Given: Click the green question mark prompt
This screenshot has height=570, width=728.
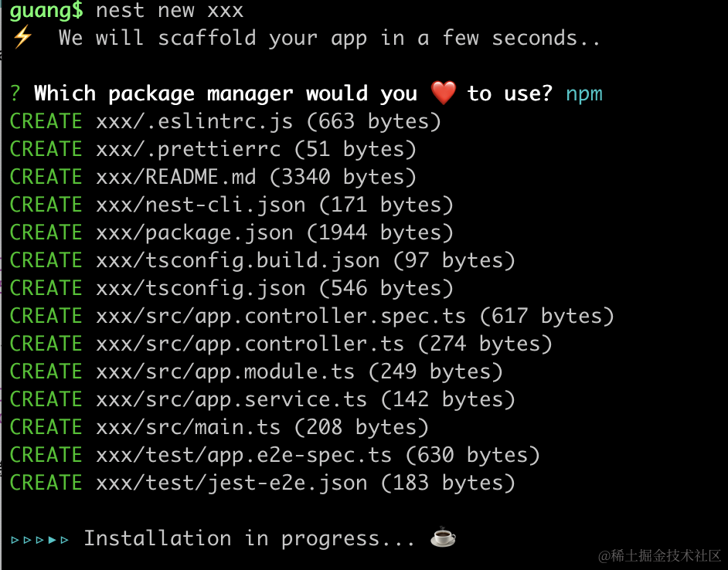Looking at the screenshot, I should click(x=15, y=94).
